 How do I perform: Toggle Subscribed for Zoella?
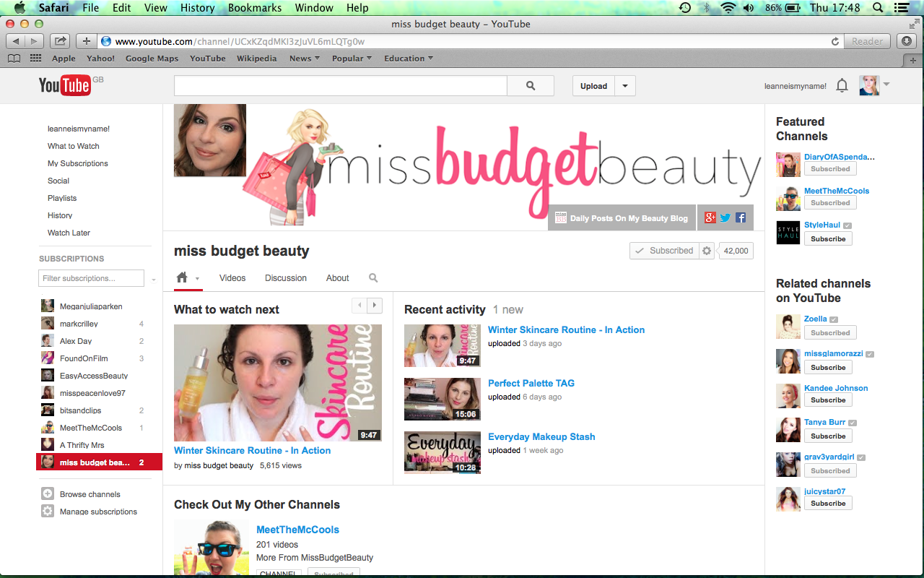[x=830, y=333]
